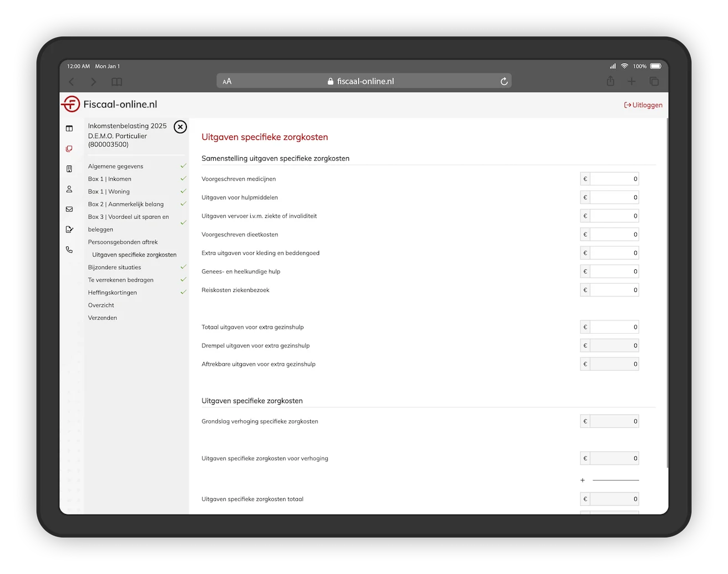Open the person profile sidebar icon
This screenshot has width=728, height=574.
(69, 189)
